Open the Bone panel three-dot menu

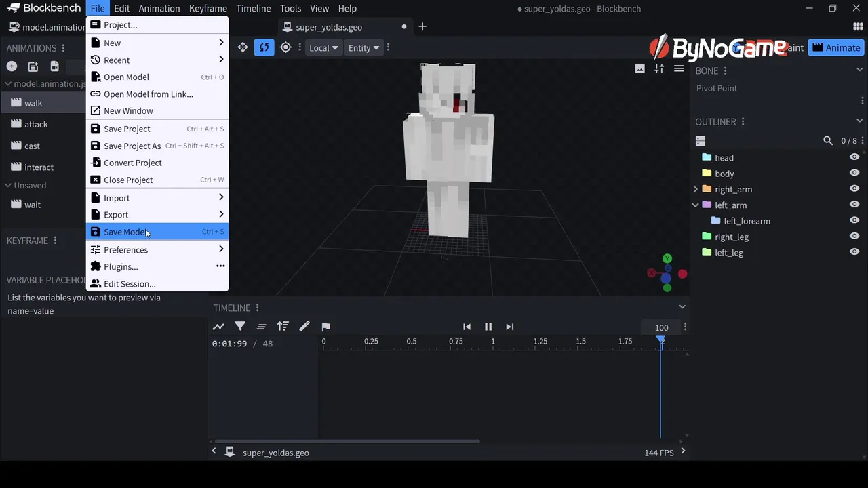pyautogui.click(x=725, y=70)
